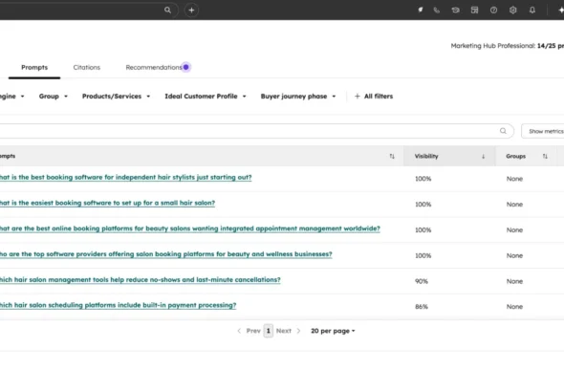This screenshot has width=564, height=392.
Task: Open prompt about independent hair stylists starting out
Action: tap(125, 177)
